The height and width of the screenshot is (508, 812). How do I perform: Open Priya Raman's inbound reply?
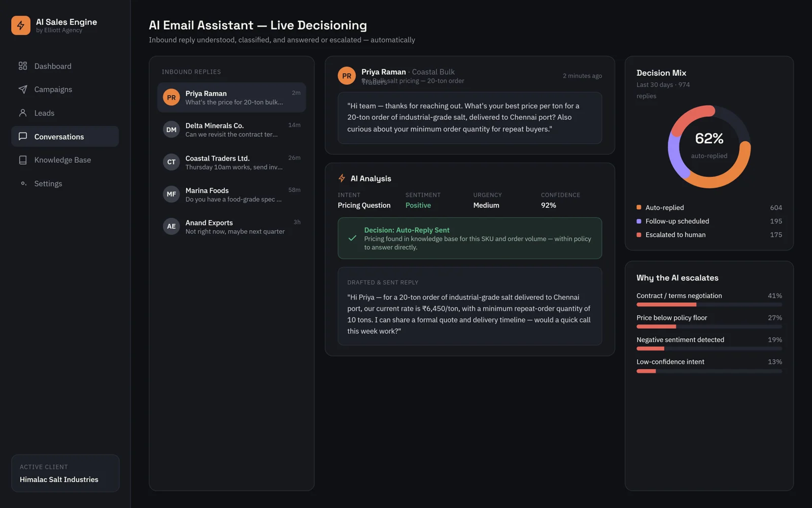tap(231, 97)
